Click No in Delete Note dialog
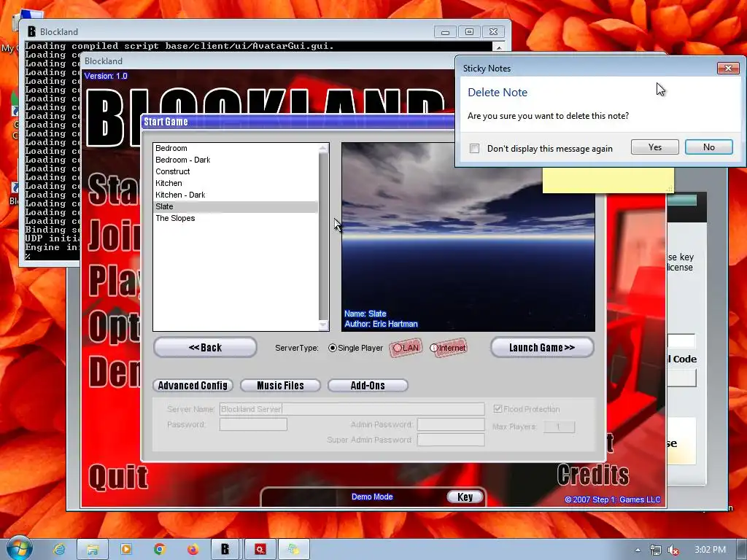 click(x=708, y=147)
